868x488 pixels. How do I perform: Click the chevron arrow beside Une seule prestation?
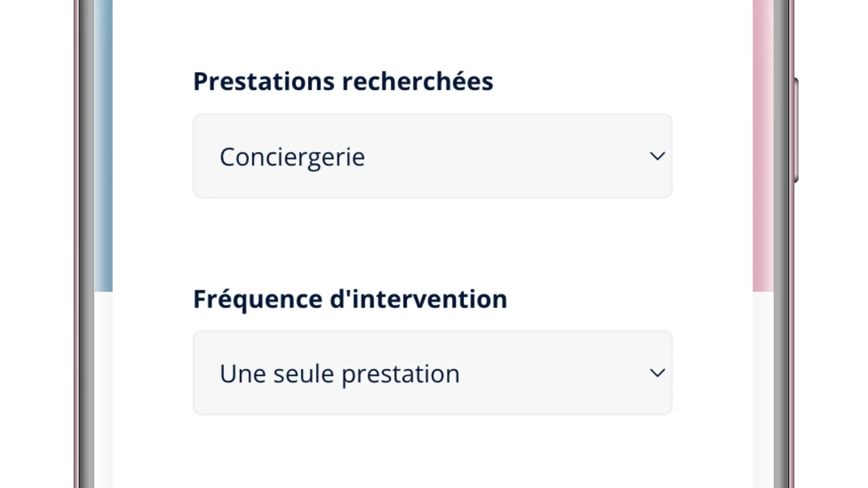click(x=657, y=373)
